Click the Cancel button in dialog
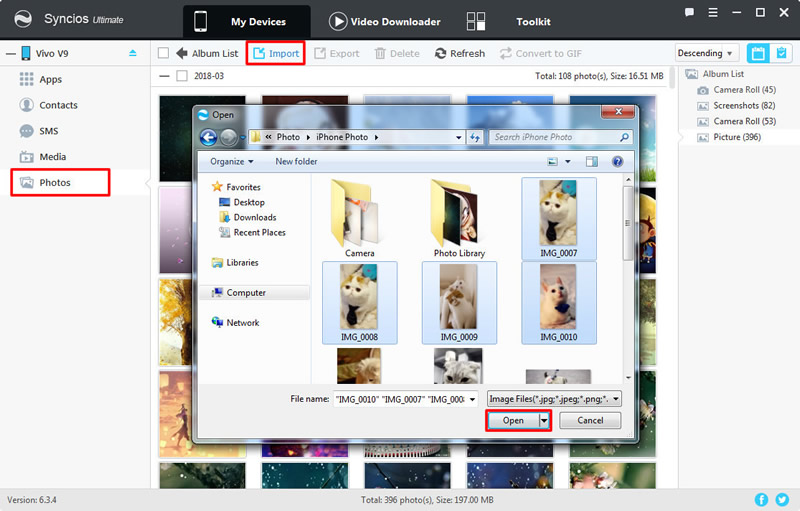 (590, 421)
